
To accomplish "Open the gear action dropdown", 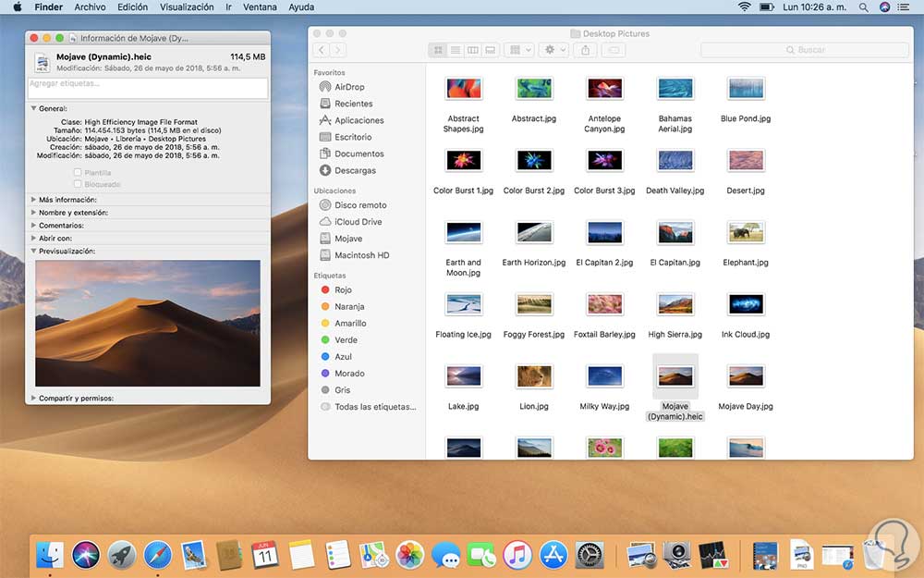I will (553, 50).
